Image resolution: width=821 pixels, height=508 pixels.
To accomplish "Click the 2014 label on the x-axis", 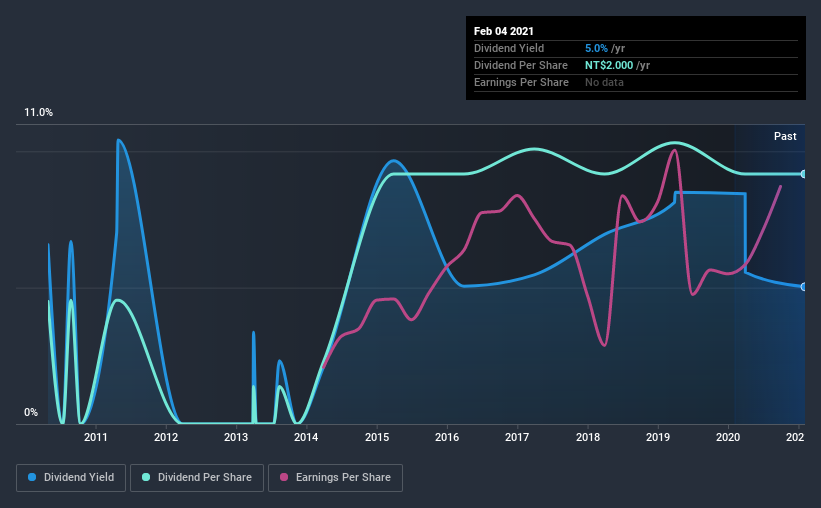I will click(x=306, y=437).
